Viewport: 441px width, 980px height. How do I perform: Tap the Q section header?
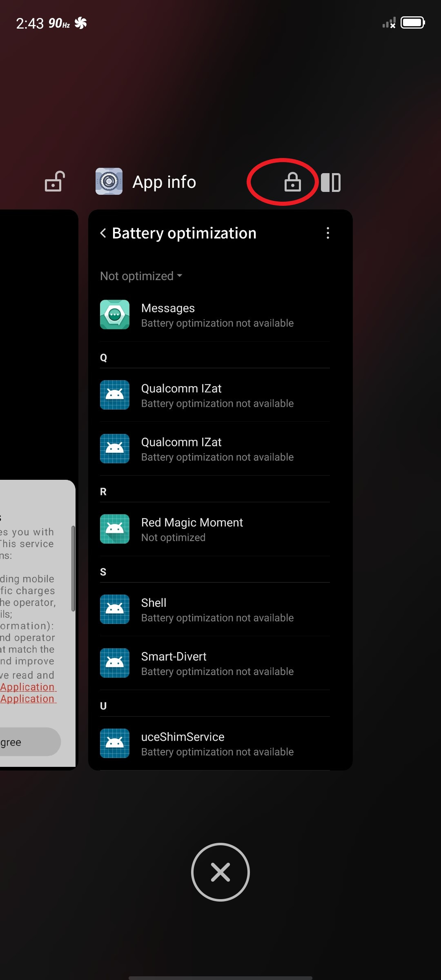click(x=103, y=358)
